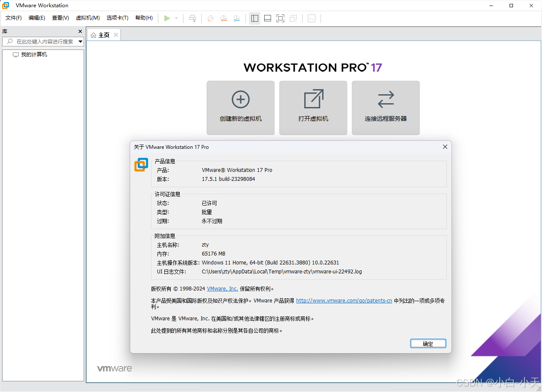
Task: Open the 编辑(E) menu
Action: (x=37, y=18)
